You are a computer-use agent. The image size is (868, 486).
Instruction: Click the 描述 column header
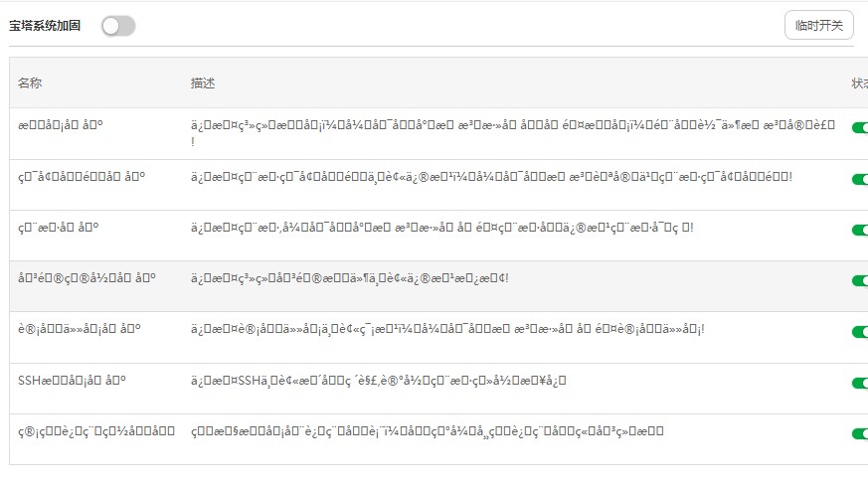coord(203,83)
